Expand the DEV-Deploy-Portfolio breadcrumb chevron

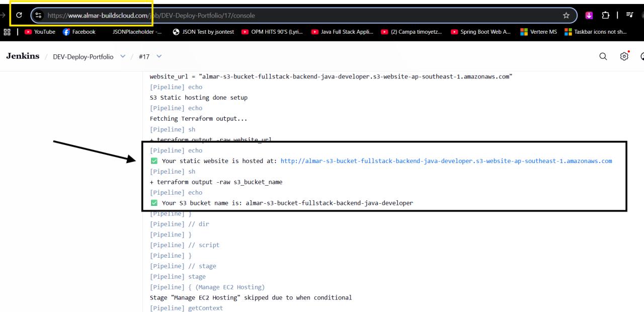[x=122, y=56]
